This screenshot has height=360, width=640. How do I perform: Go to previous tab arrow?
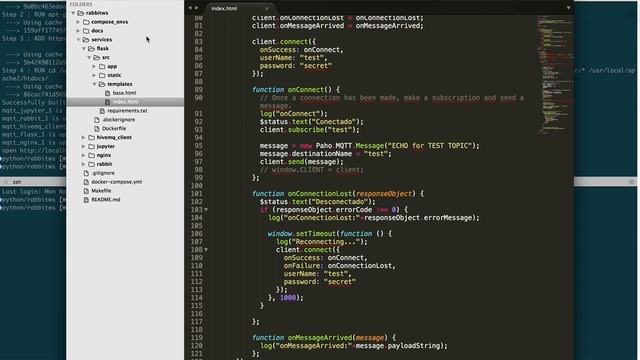190,8
